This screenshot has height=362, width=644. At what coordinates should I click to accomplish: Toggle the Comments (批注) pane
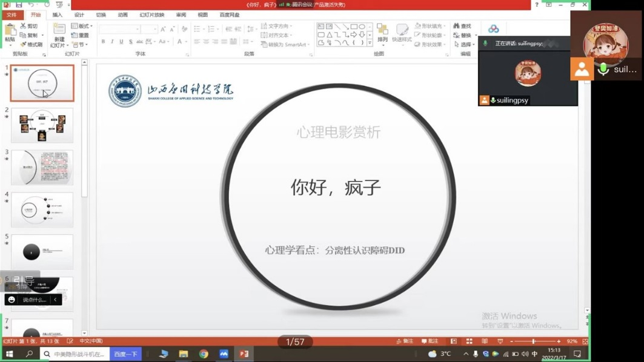tap(430, 341)
